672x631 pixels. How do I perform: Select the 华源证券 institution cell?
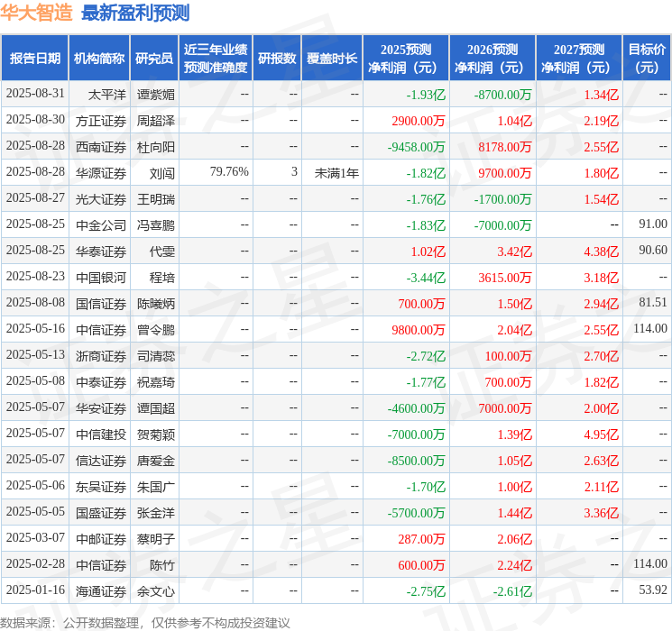(x=101, y=173)
